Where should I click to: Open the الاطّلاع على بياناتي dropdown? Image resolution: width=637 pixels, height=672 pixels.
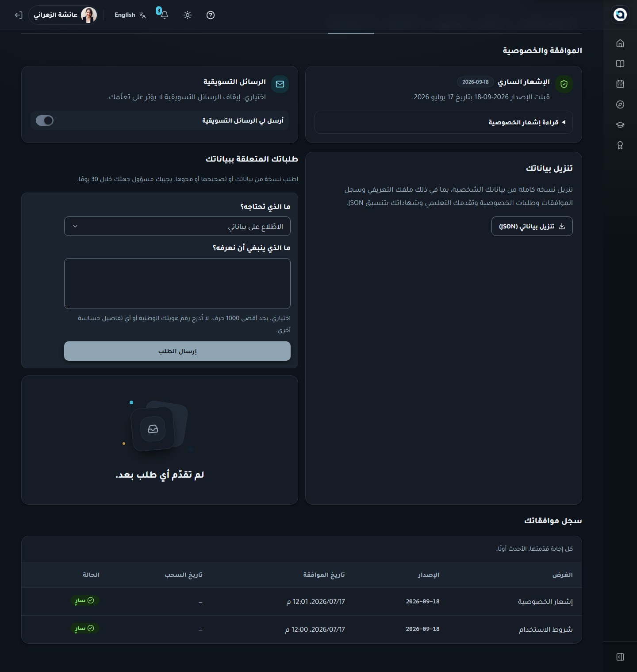tap(177, 226)
